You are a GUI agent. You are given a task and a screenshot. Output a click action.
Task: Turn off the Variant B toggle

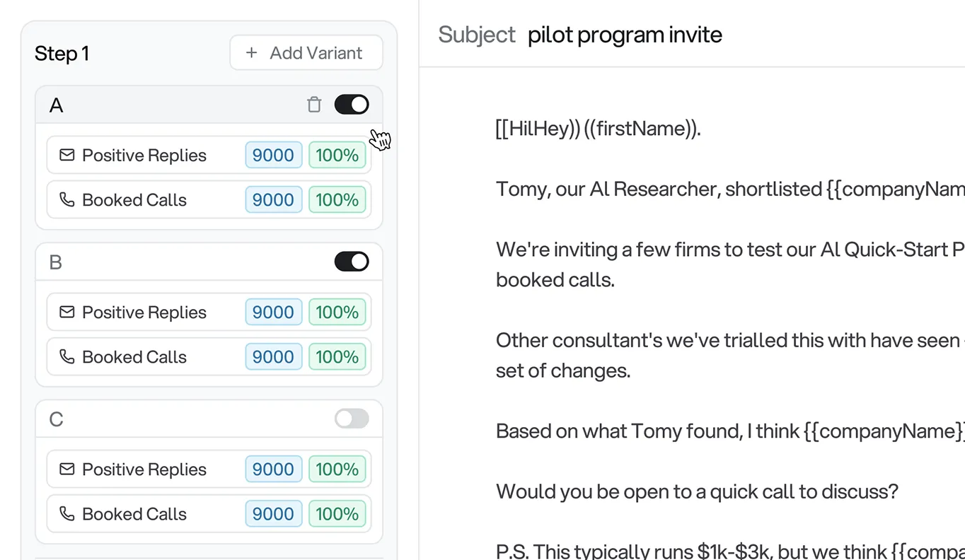click(x=353, y=261)
